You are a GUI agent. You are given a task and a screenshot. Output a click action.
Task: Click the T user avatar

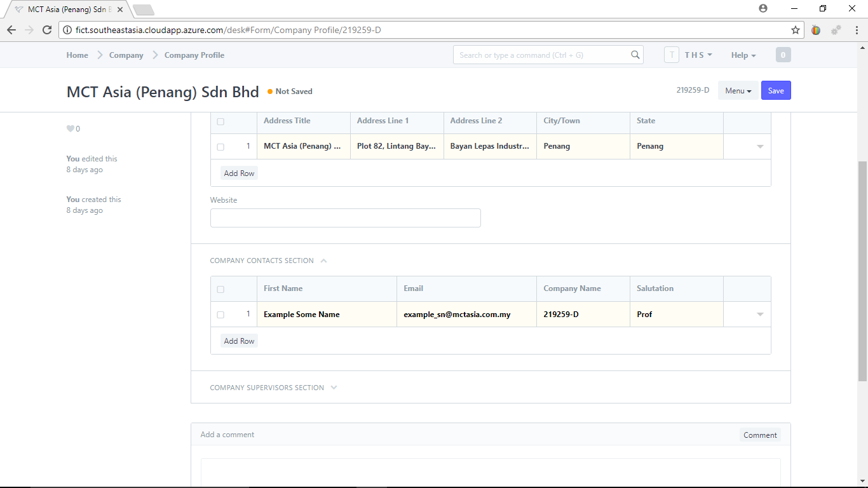[672, 55]
